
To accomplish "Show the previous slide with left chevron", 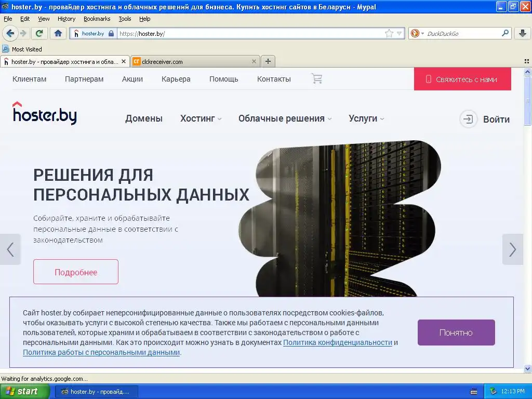I will [10, 249].
